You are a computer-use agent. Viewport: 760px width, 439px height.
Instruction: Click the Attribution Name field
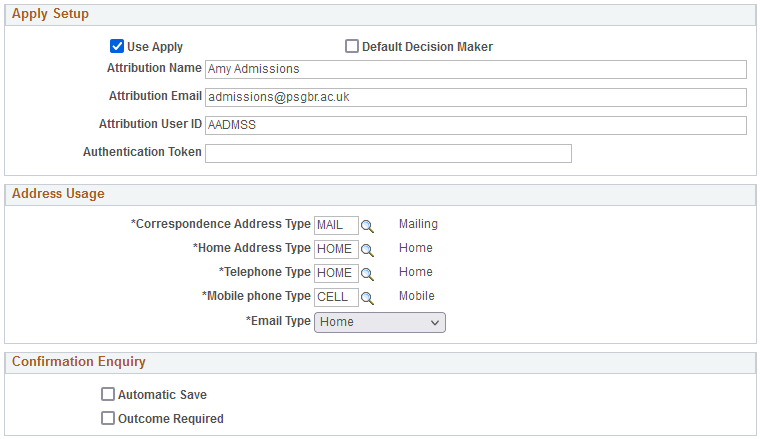[476, 69]
